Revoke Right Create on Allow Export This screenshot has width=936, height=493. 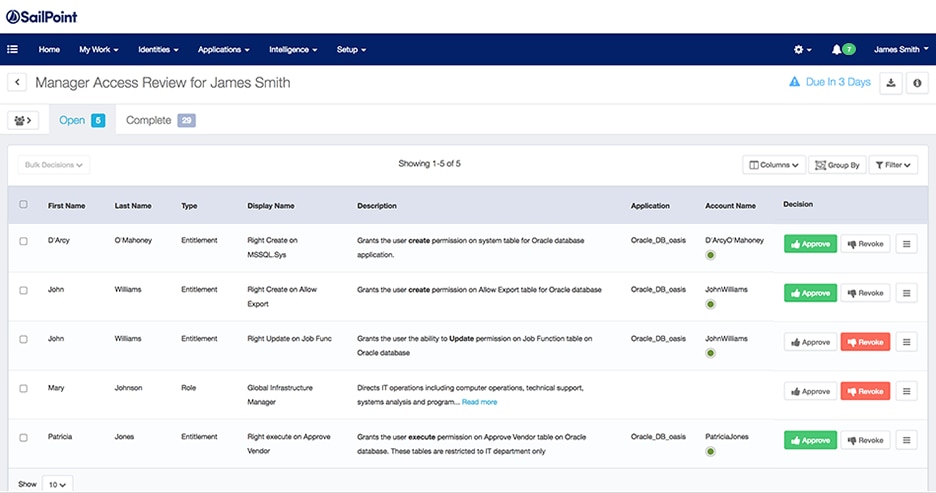(x=865, y=293)
